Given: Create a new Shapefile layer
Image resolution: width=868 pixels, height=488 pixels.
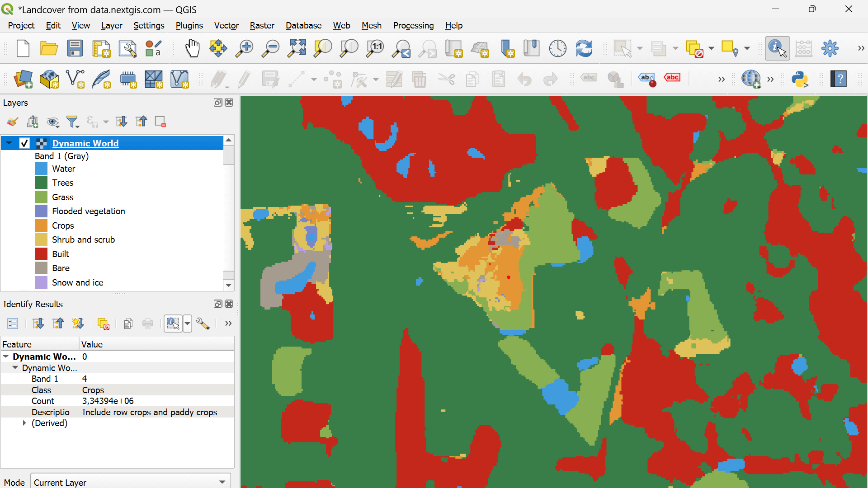Looking at the screenshot, I should 75,79.
